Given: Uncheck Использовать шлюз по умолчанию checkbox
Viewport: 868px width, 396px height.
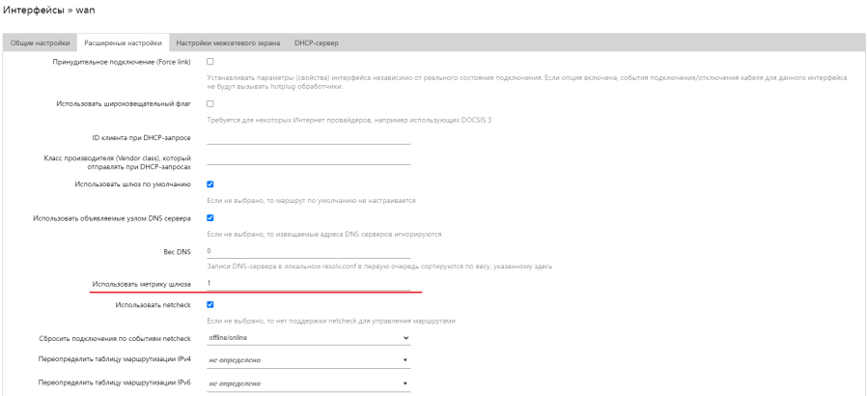Looking at the screenshot, I should 210,184.
